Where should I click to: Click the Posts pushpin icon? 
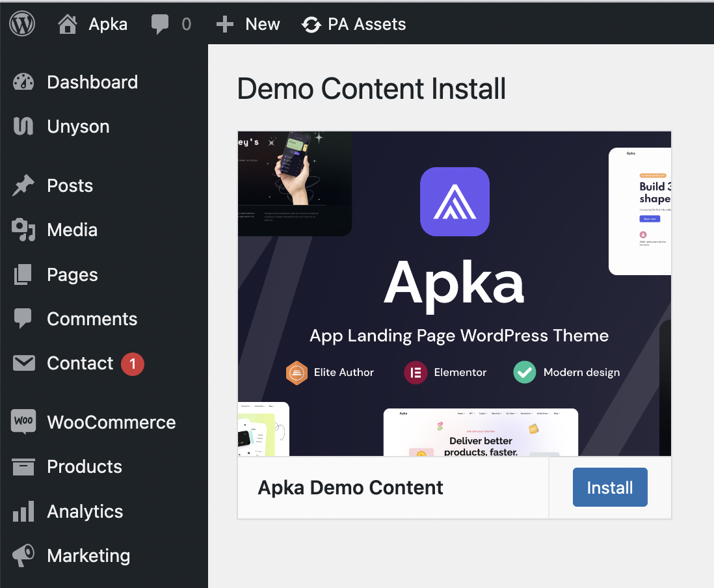(23, 186)
